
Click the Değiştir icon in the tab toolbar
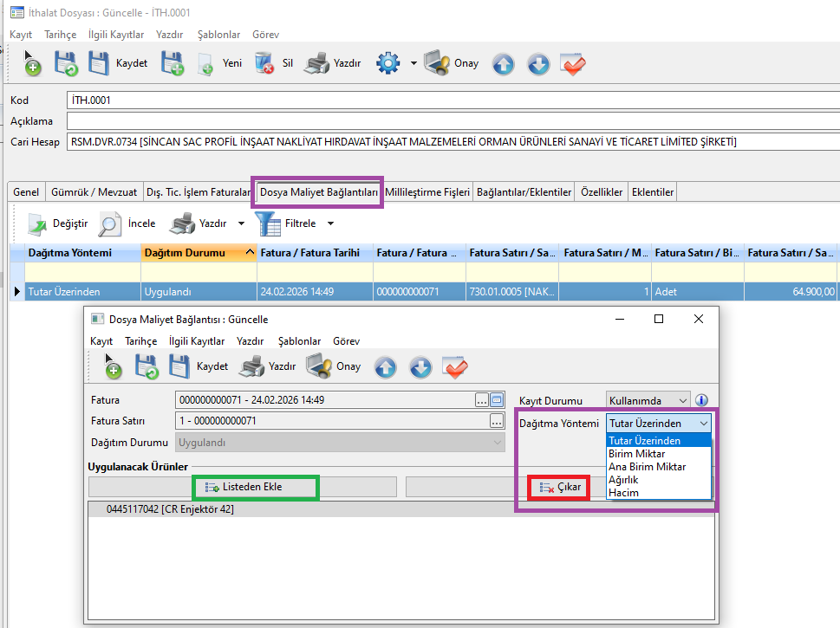(37, 223)
